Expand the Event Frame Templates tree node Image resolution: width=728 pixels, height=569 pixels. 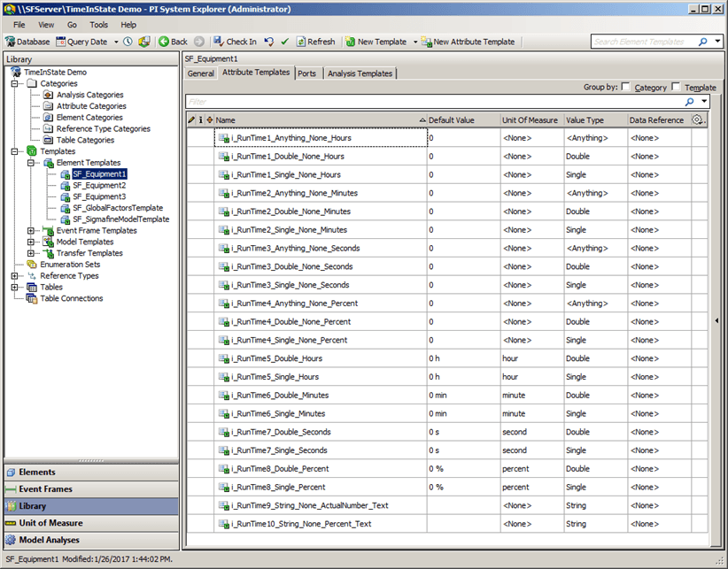29,230
